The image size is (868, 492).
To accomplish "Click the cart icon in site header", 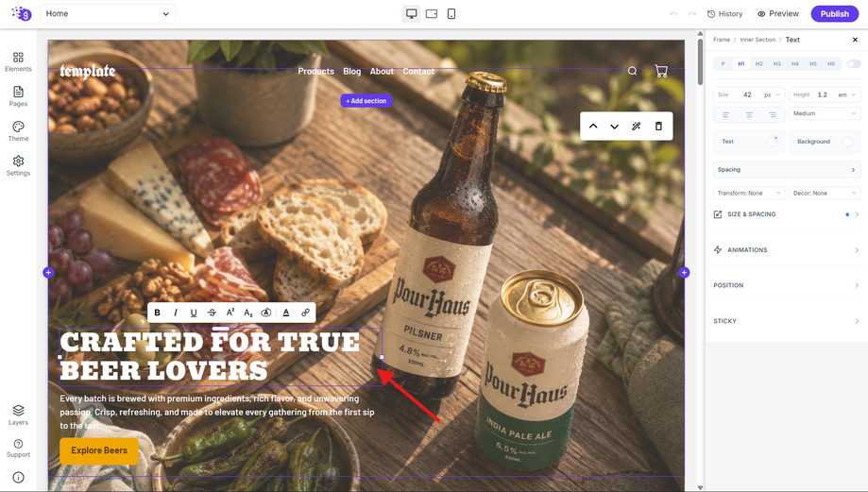I will click(661, 71).
